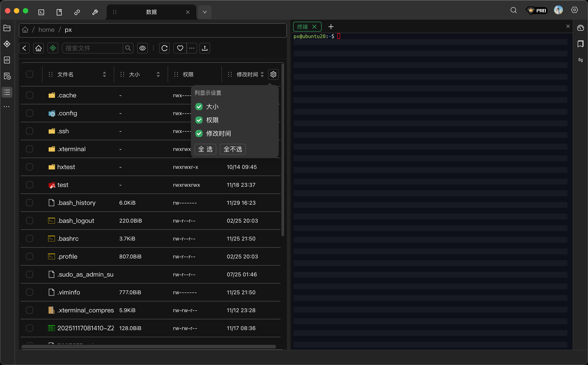Toggle hidden files eye icon
Image resolution: width=588 pixels, height=365 pixels.
(x=143, y=48)
